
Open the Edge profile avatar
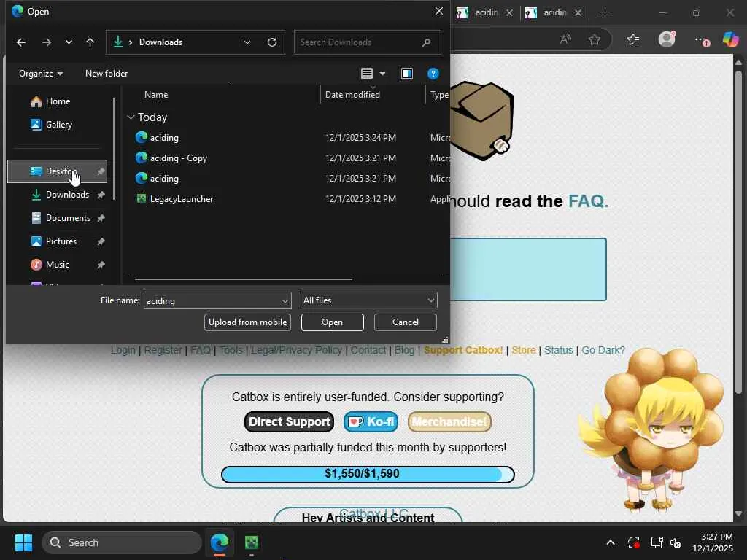(x=667, y=39)
